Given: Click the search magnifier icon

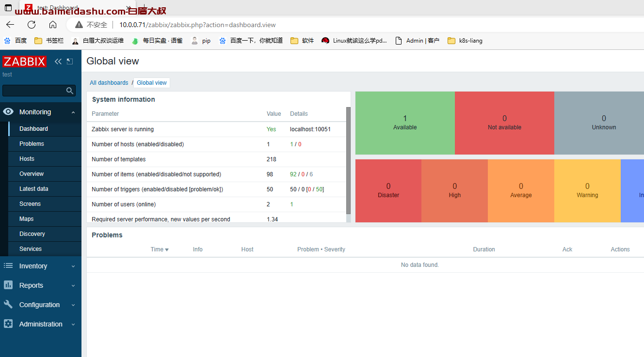Looking at the screenshot, I should pos(70,91).
